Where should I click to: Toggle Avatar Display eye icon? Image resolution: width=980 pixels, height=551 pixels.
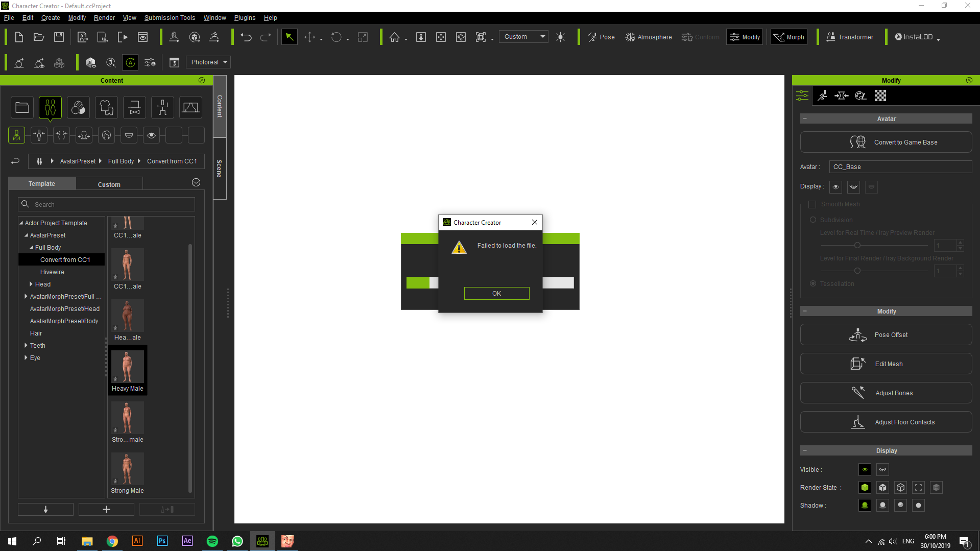pyautogui.click(x=835, y=187)
